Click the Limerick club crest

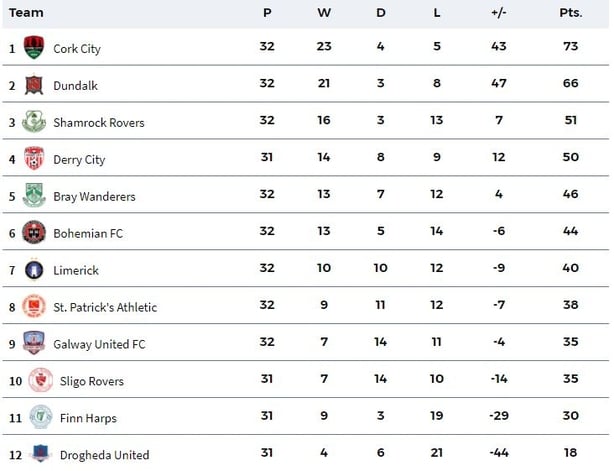click(34, 269)
